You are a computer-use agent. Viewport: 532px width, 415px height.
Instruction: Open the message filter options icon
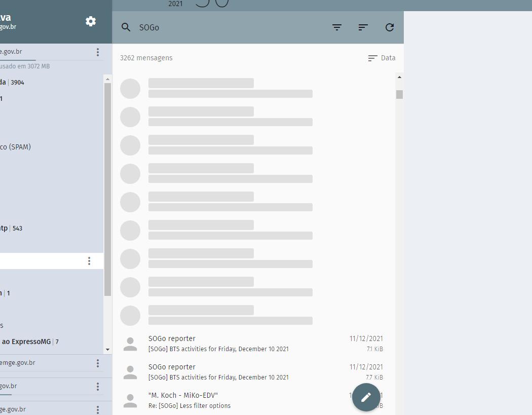[337, 27]
